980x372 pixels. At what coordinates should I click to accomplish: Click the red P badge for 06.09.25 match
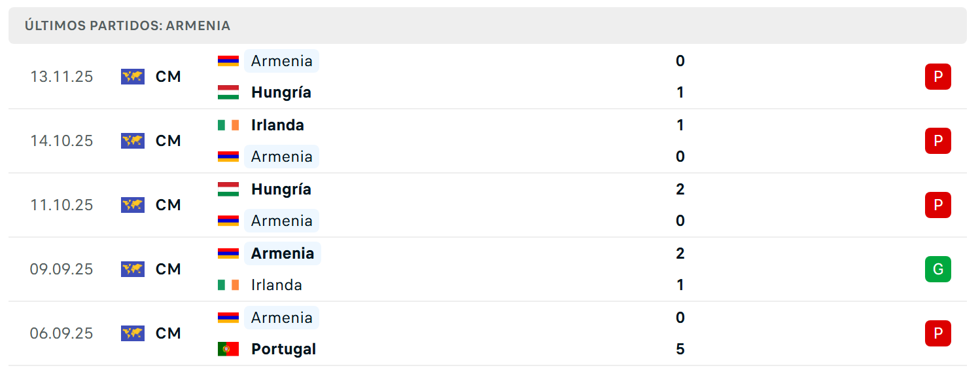(937, 333)
